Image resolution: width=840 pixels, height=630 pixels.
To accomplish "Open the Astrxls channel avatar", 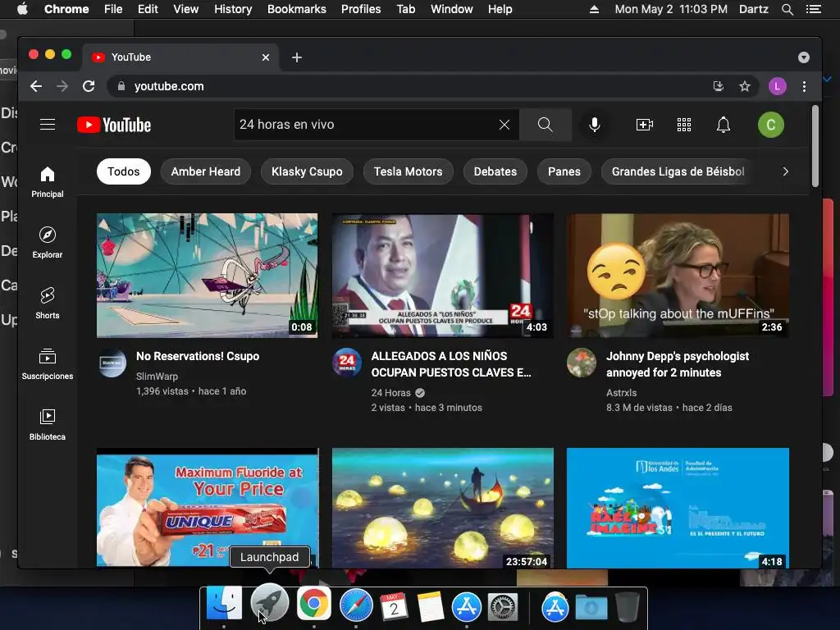I will pos(582,363).
